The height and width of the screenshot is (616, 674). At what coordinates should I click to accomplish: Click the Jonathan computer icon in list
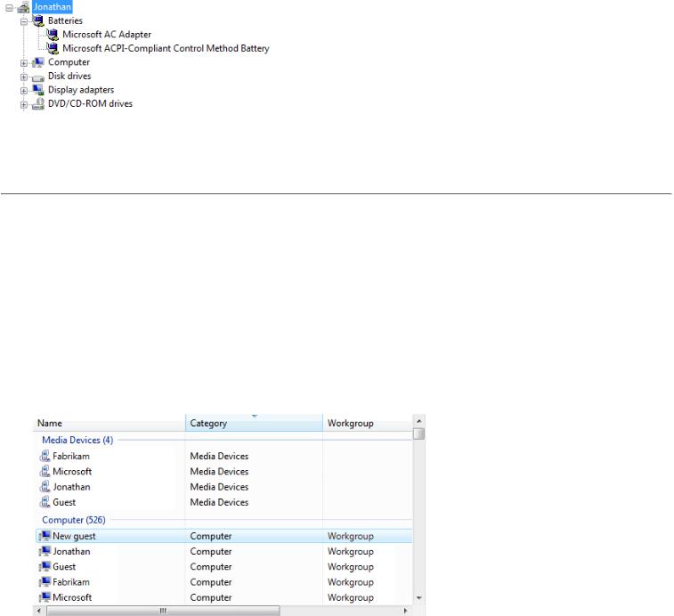point(45,551)
